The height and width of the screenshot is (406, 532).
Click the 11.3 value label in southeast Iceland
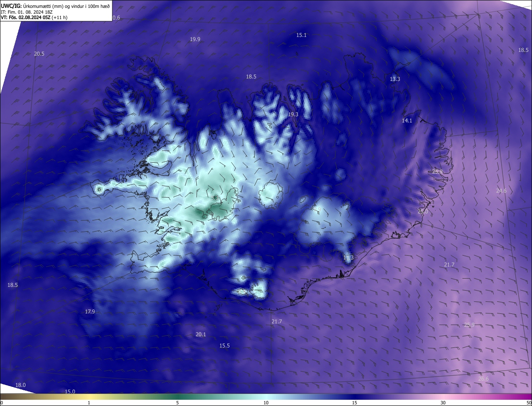(x=348, y=257)
